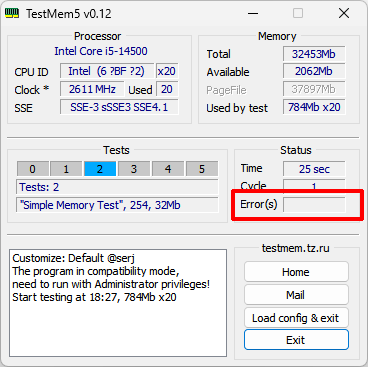Click the Exit button

tap(296, 340)
